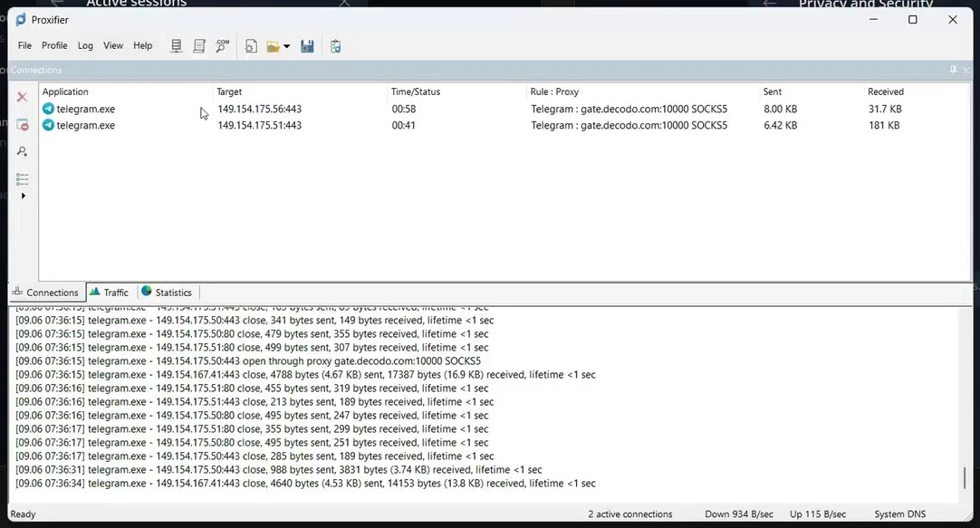Save the profile with floppy disk icon
The image size is (980, 528).
(x=307, y=46)
